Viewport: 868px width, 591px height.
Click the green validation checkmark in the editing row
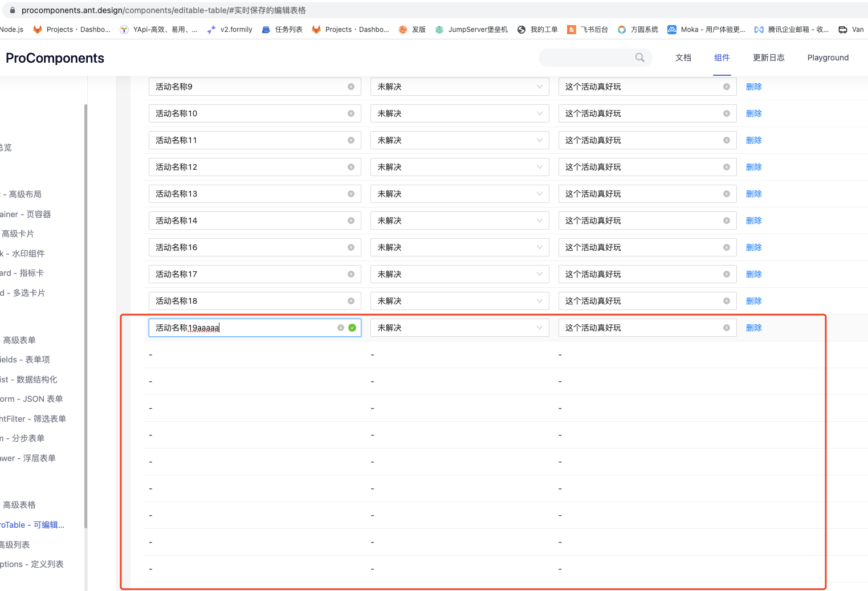point(352,328)
